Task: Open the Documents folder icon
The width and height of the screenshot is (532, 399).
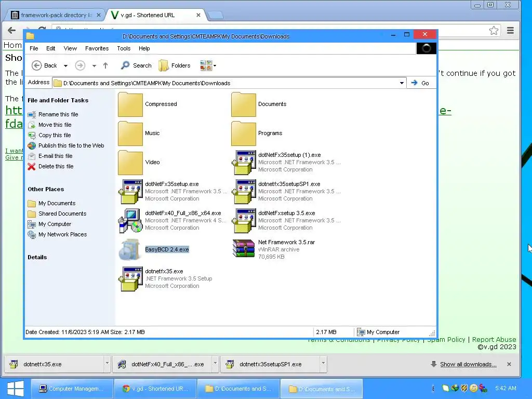Action: (244, 104)
